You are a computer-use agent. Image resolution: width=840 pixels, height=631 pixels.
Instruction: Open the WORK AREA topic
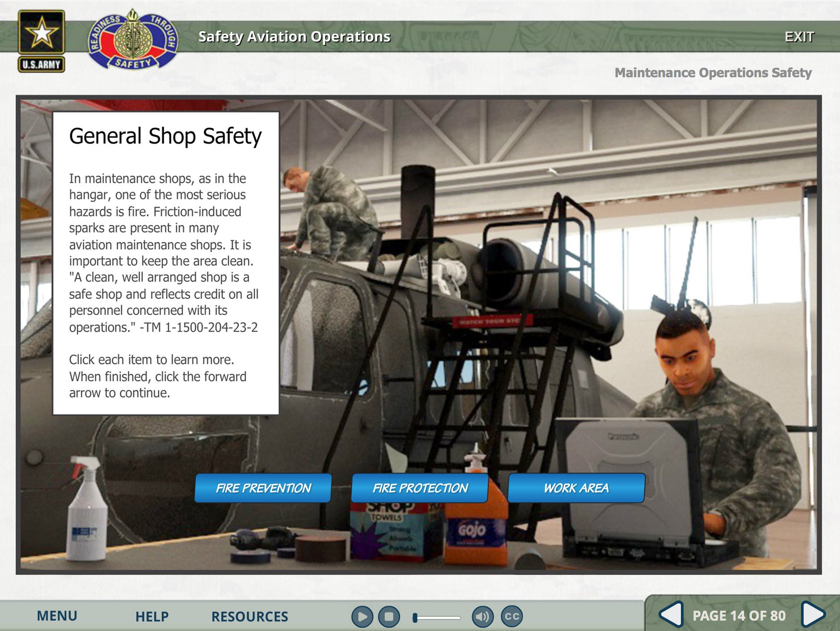(x=576, y=488)
